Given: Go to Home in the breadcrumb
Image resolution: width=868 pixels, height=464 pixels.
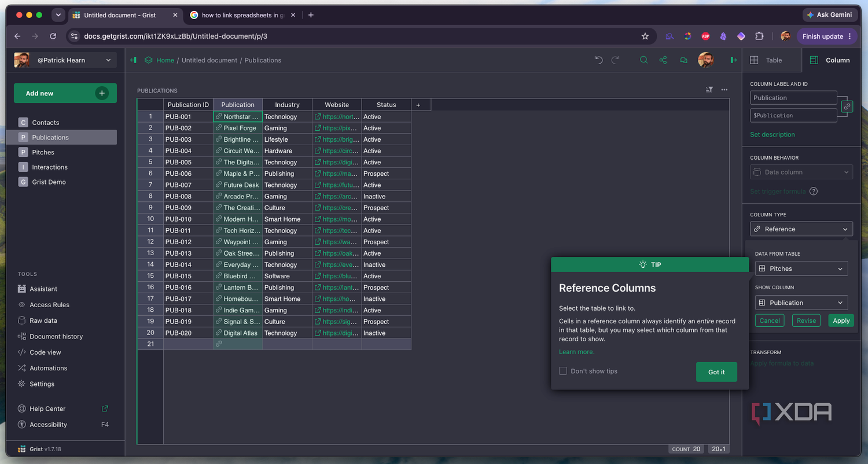Looking at the screenshot, I should tap(165, 60).
